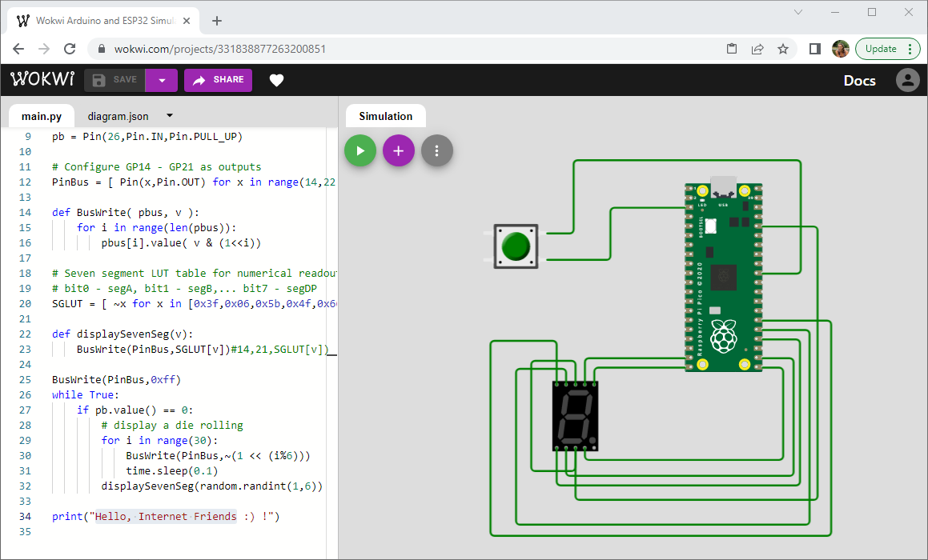Select the main.py editor tab
928x560 pixels.
(42, 116)
